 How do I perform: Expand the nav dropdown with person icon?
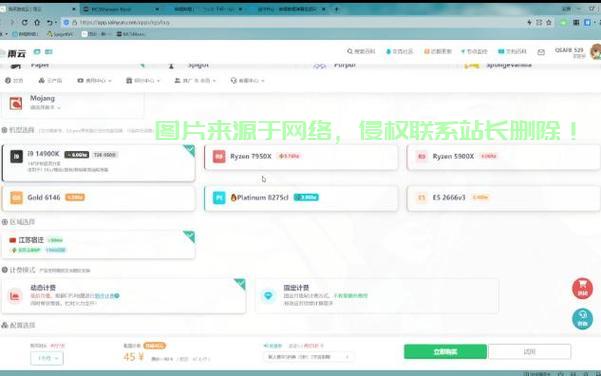point(195,80)
